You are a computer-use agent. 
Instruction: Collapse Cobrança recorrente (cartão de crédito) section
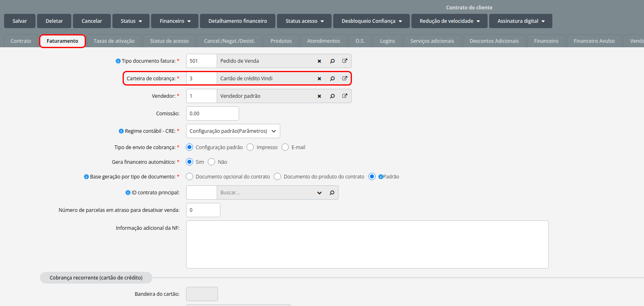coord(96,278)
